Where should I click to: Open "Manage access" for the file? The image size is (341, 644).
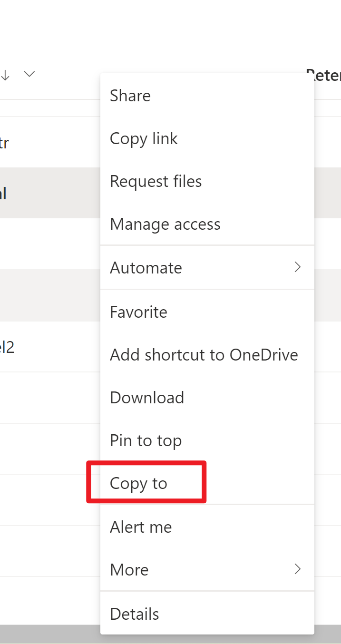tap(165, 224)
